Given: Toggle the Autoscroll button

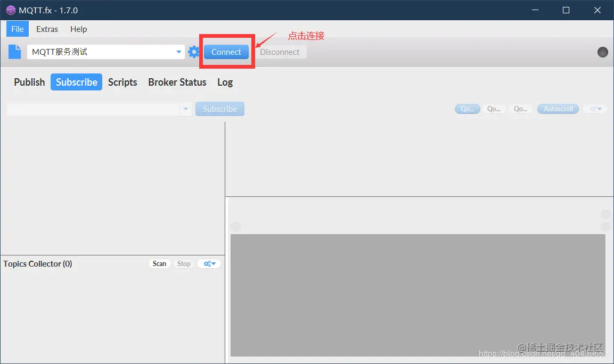Looking at the screenshot, I should tap(558, 109).
